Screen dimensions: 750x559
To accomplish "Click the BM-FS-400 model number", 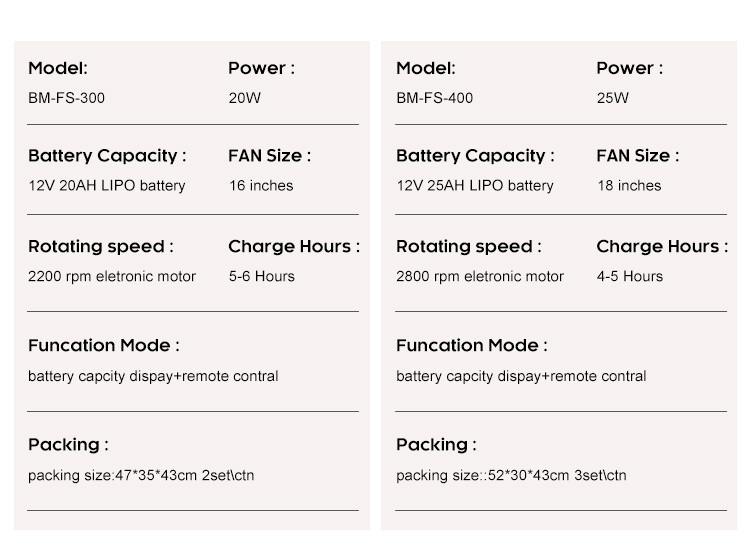I will (x=434, y=98).
